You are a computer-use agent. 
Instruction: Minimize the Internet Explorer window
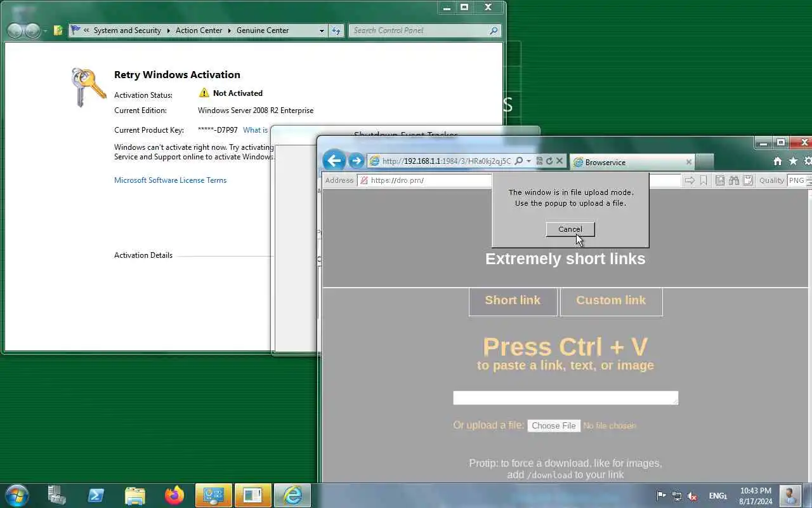point(763,143)
